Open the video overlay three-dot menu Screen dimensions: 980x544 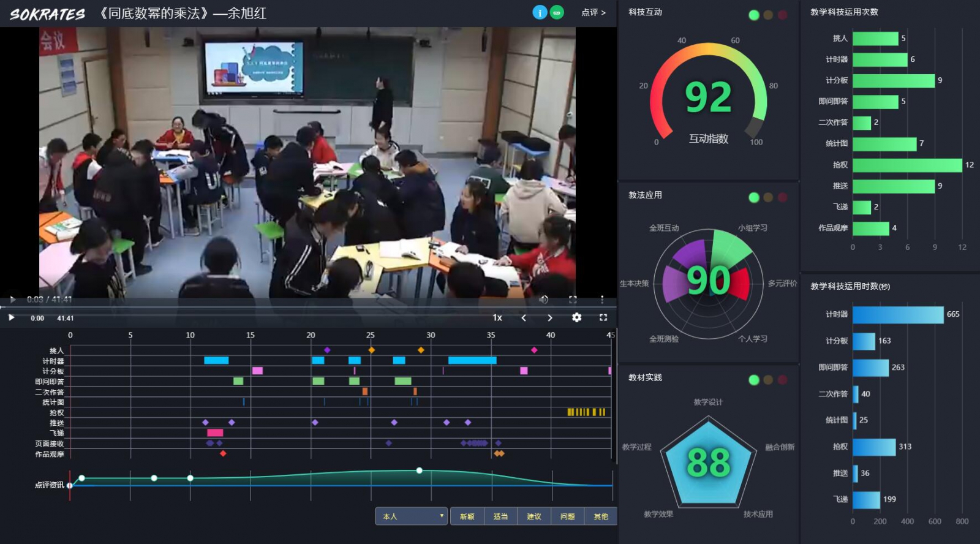(602, 300)
